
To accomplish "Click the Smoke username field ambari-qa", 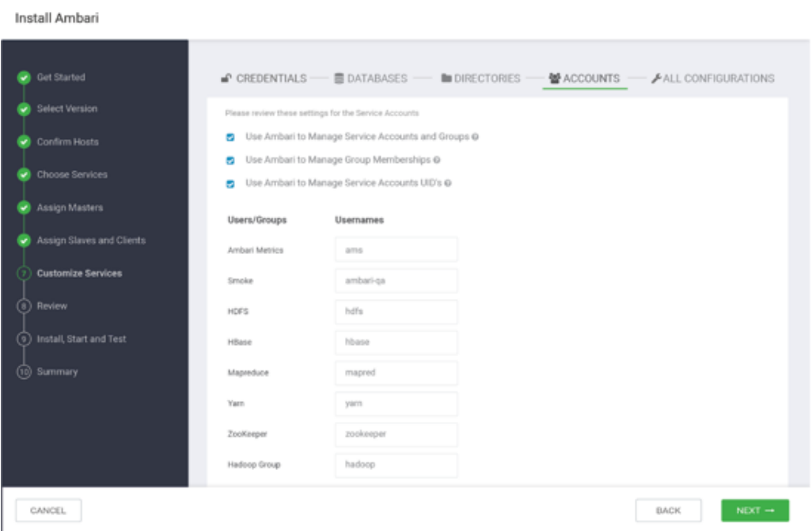I will (x=397, y=281).
